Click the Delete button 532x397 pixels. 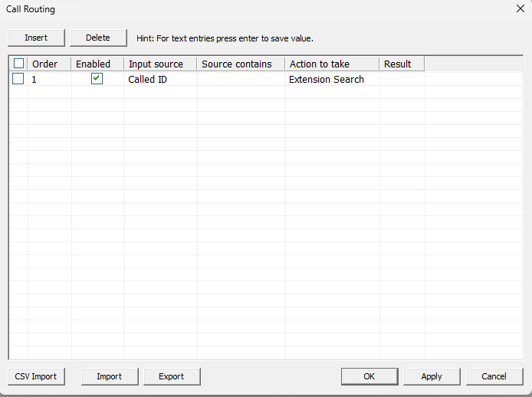click(x=98, y=38)
